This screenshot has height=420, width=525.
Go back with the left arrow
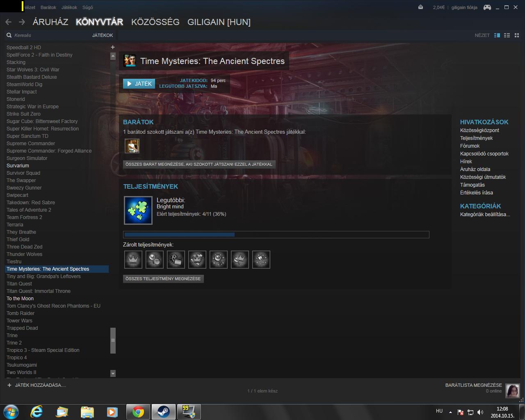[x=9, y=22]
